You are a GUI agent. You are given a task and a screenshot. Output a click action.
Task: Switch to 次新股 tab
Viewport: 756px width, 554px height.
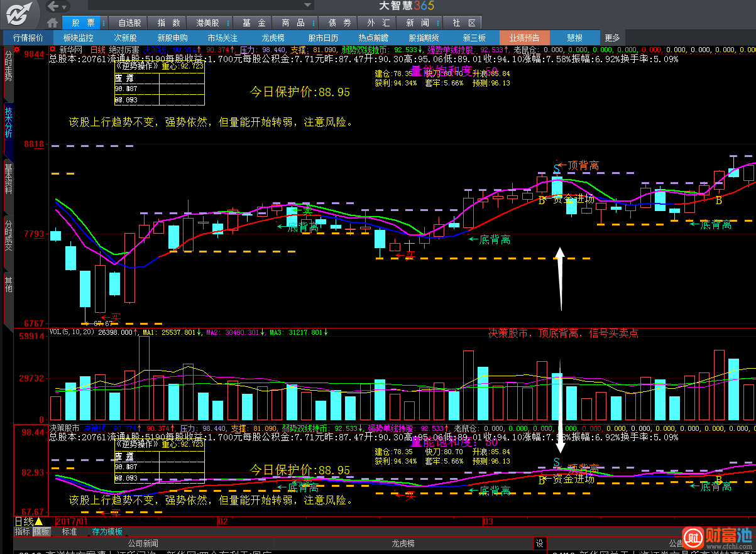point(126,38)
